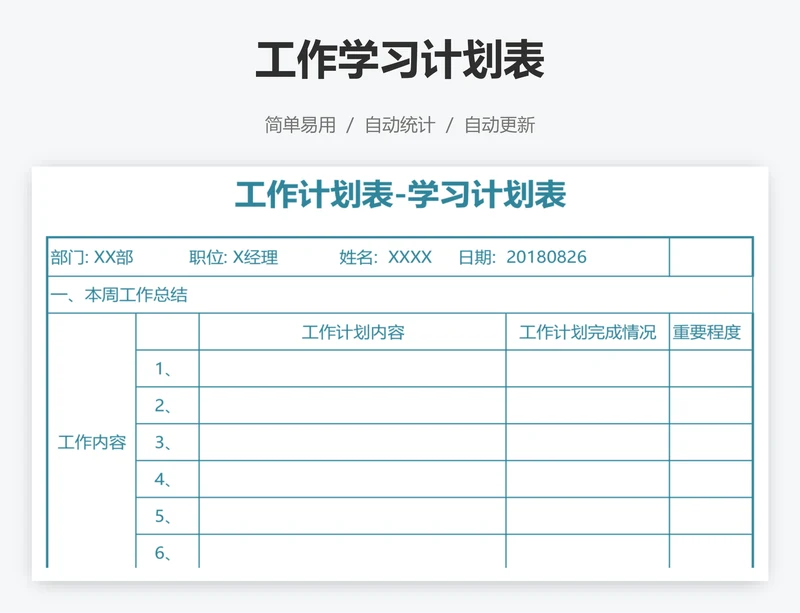Click the main title 工作学习计划表
This screenshot has height=613, width=800.
(x=400, y=61)
